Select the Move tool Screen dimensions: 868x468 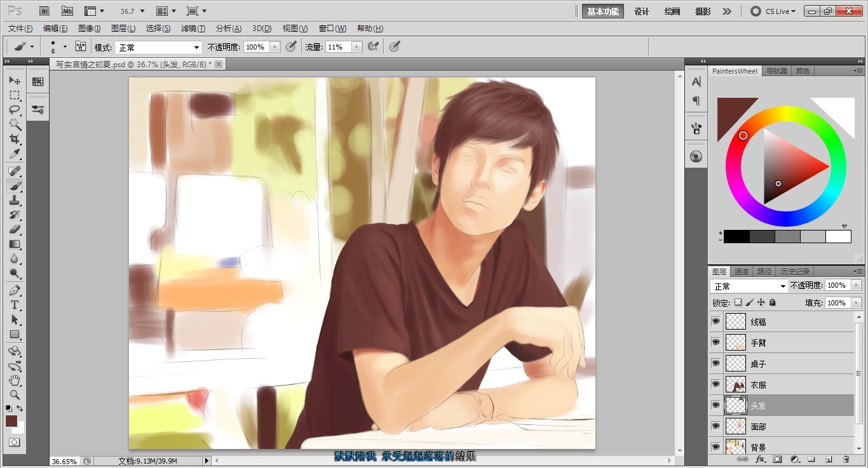click(15, 81)
